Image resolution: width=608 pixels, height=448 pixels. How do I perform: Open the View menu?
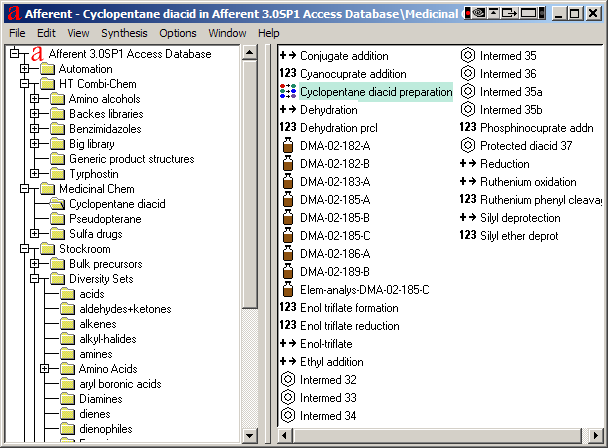coord(78,33)
